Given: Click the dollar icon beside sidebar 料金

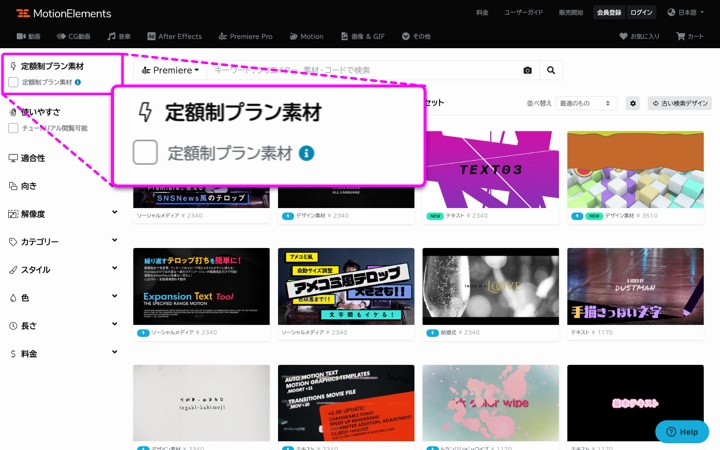Looking at the screenshot, I should (13, 354).
